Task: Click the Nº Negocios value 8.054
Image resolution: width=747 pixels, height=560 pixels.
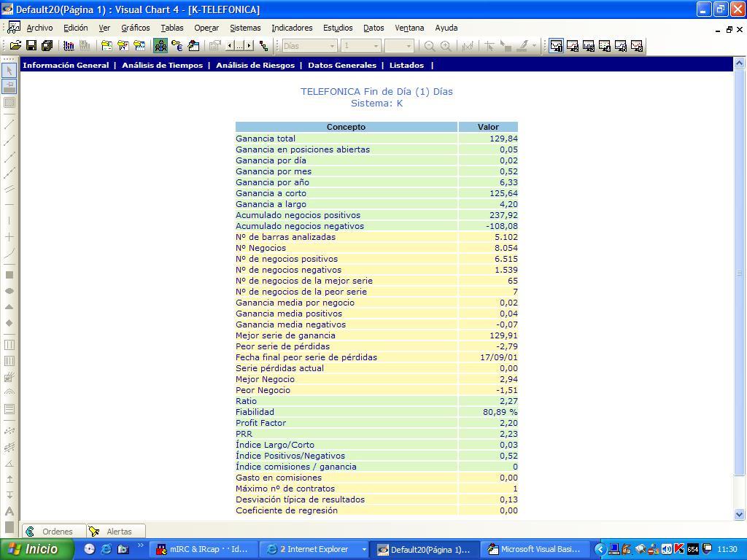Action: [x=506, y=248]
